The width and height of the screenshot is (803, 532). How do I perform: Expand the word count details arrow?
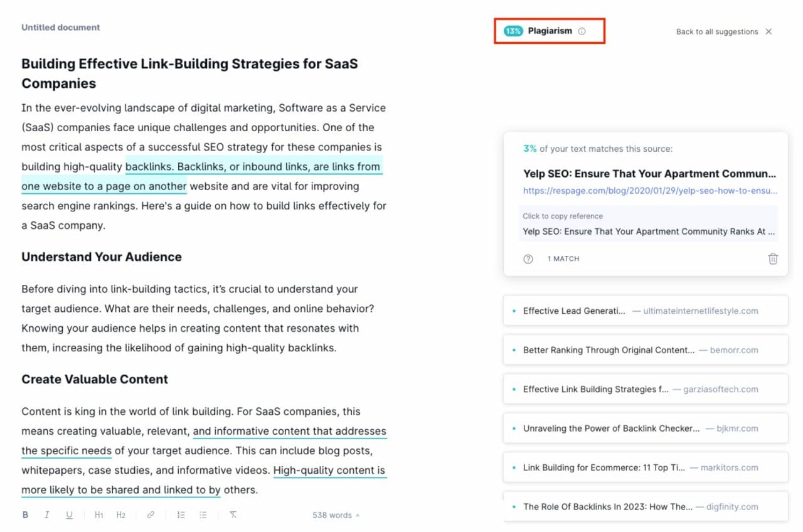356,515
